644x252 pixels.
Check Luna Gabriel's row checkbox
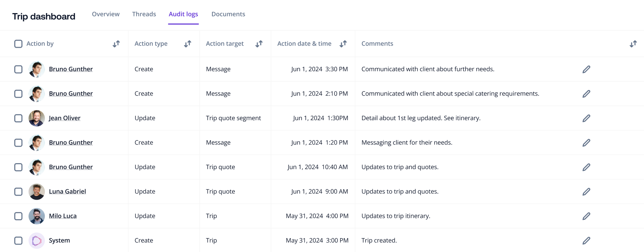click(x=18, y=192)
